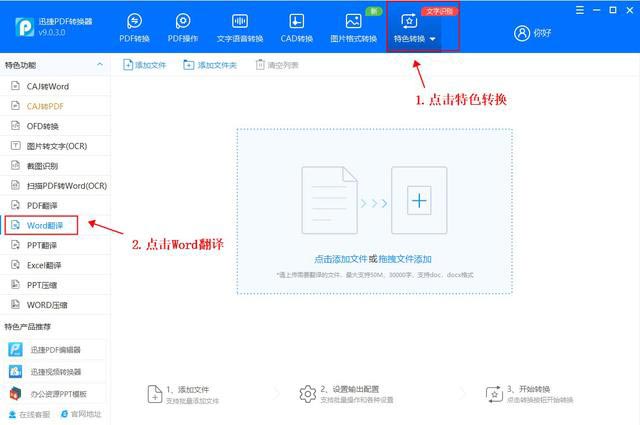Select Excel翻译 in sidebar
This screenshot has height=425, width=640.
pos(55,265)
